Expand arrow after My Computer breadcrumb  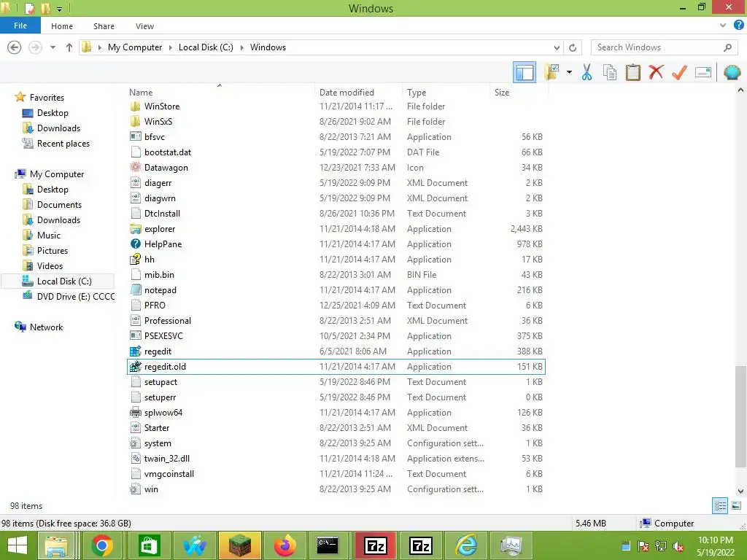171,47
